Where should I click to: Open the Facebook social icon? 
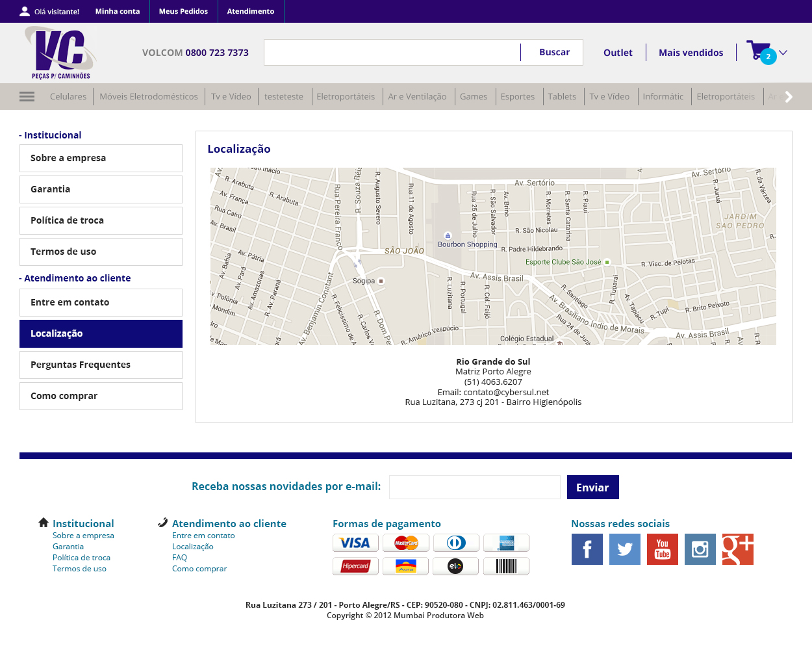pyautogui.click(x=587, y=549)
